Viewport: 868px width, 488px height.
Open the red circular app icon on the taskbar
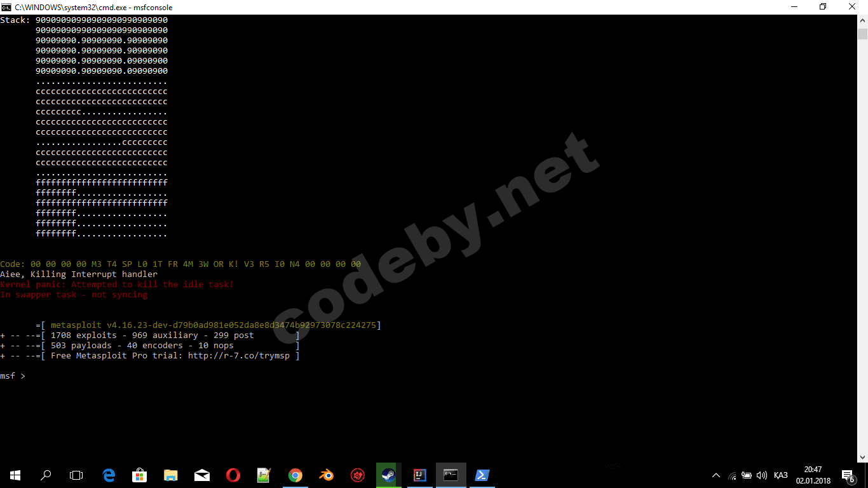tap(357, 475)
